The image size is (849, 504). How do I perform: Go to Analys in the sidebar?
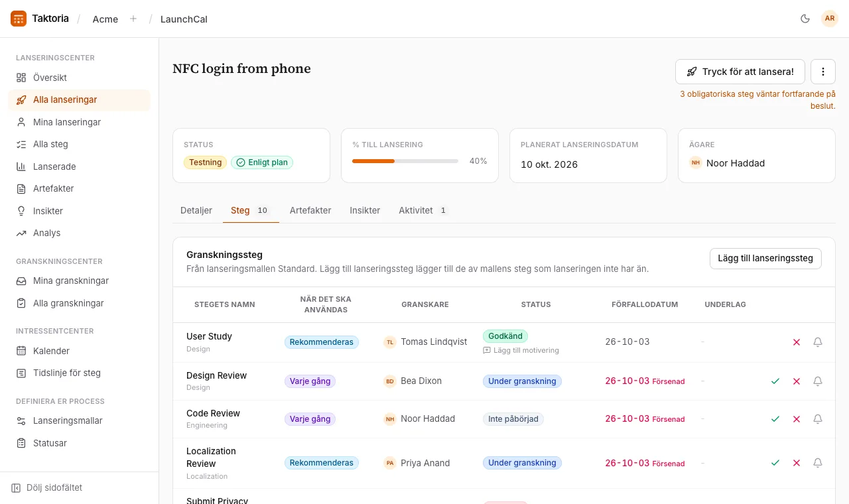coord(80,233)
